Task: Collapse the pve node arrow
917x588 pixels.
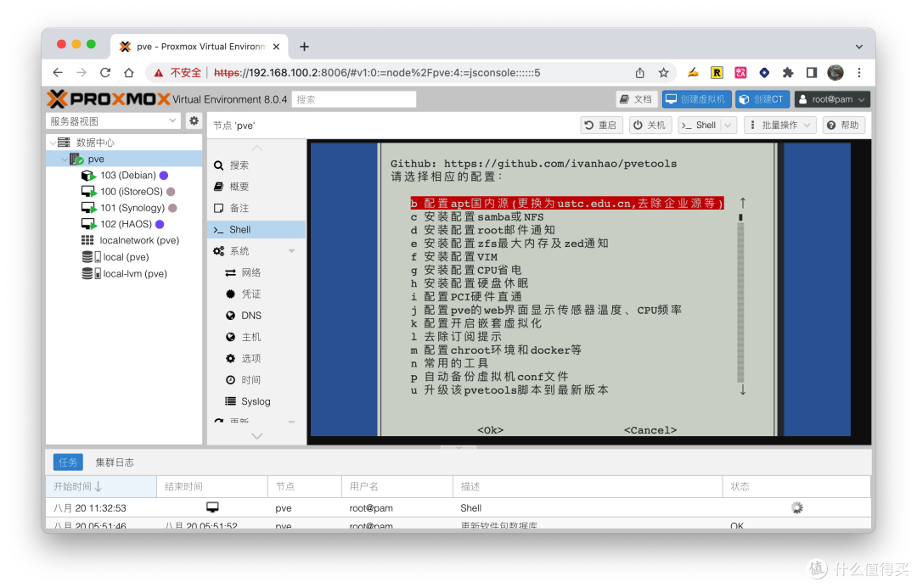Action: pyautogui.click(x=65, y=159)
